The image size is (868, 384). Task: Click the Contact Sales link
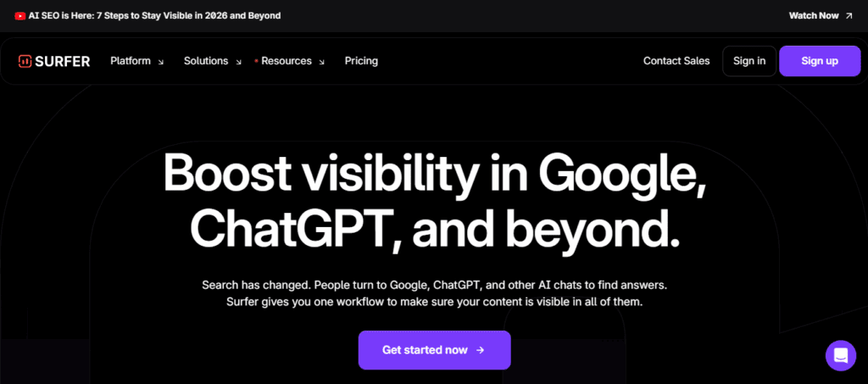click(x=676, y=61)
